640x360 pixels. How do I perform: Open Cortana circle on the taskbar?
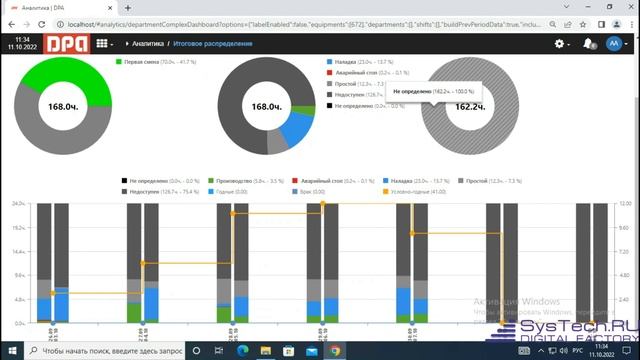(x=196, y=351)
